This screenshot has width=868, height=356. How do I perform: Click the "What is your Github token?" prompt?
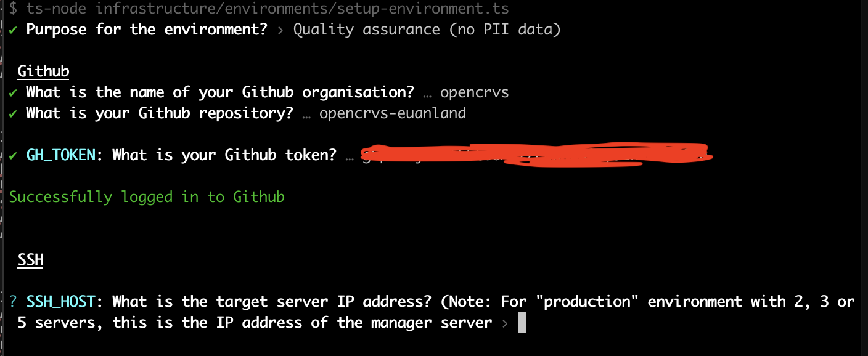coord(224,155)
